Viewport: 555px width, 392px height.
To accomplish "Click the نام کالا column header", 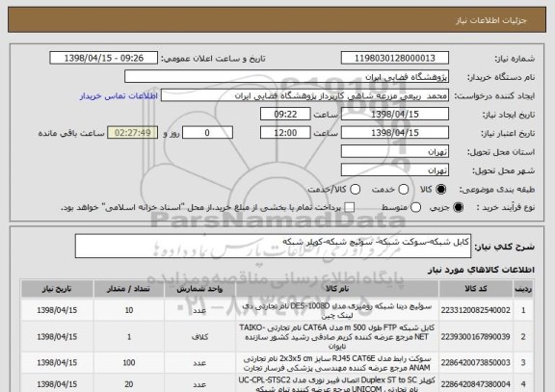I will coord(337,289).
